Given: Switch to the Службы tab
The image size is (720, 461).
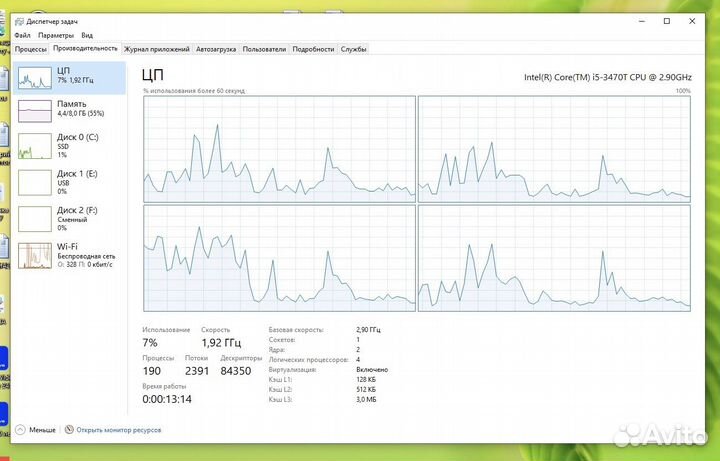Looking at the screenshot, I should (354, 49).
